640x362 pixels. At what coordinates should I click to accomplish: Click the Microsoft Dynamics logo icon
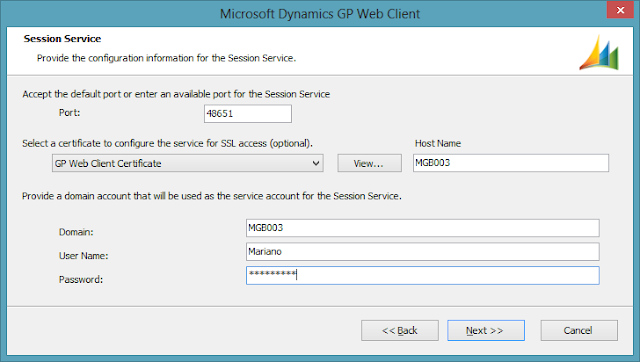point(599,52)
